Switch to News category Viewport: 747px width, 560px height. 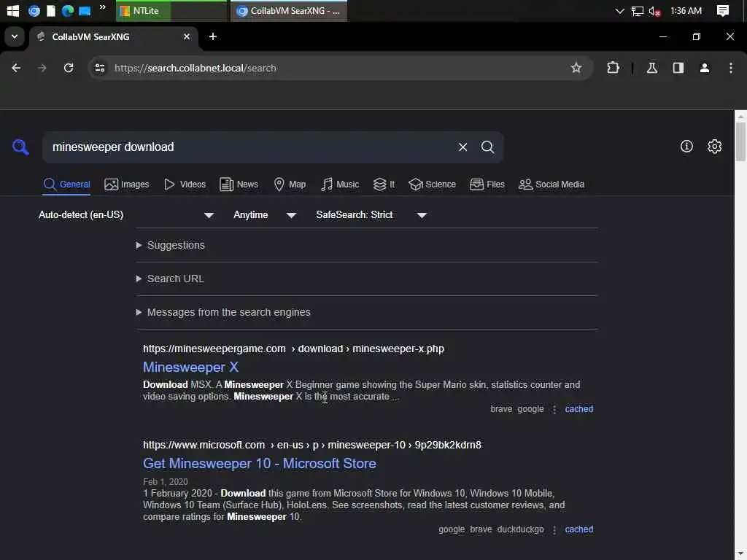(239, 184)
